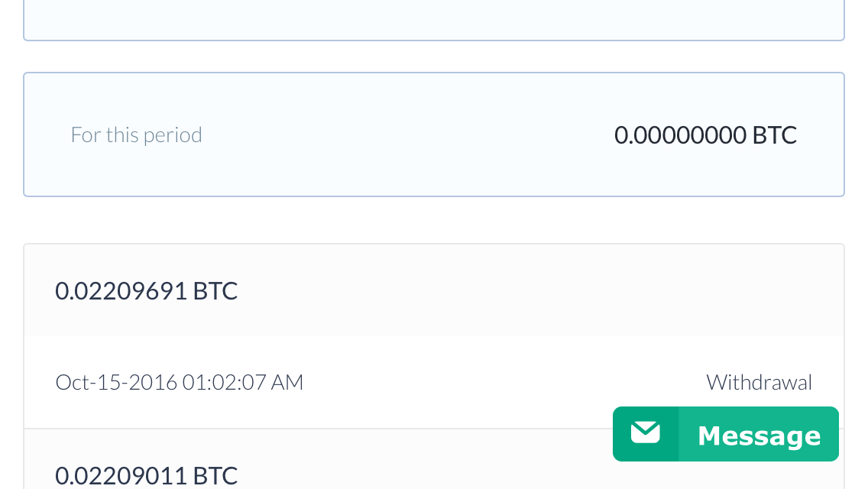This screenshot has width=868, height=489.
Task: Click the envelope icon on Message button
Action: click(x=646, y=433)
